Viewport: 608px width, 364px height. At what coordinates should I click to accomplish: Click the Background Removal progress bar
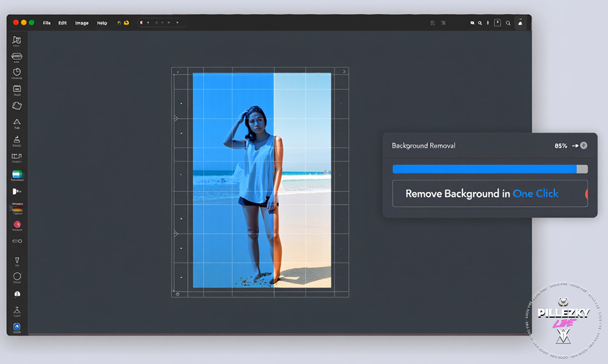[x=490, y=169]
